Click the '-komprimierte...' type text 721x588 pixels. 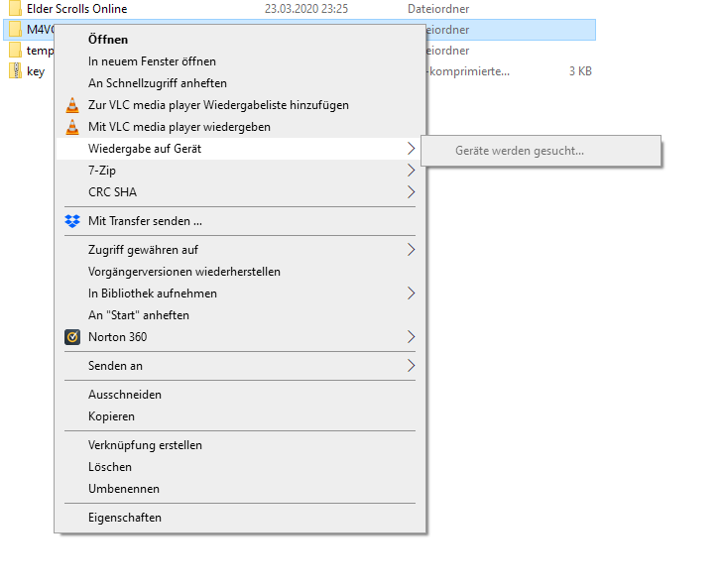[x=468, y=71]
